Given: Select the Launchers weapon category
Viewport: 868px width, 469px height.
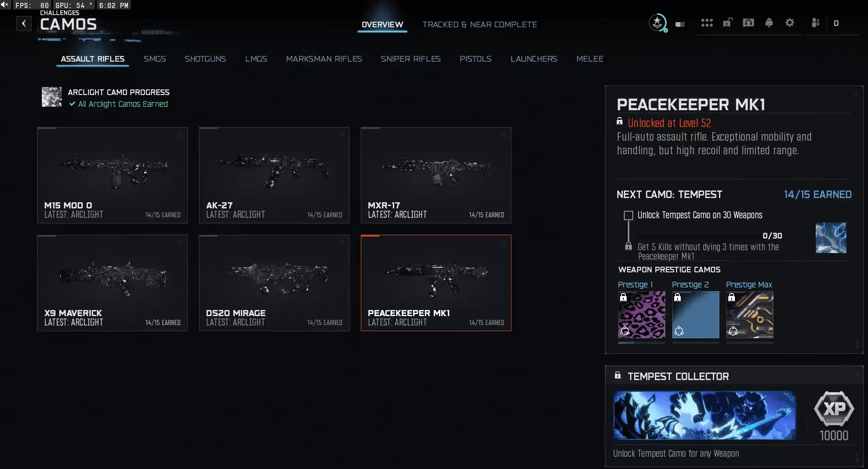Looking at the screenshot, I should pos(534,59).
